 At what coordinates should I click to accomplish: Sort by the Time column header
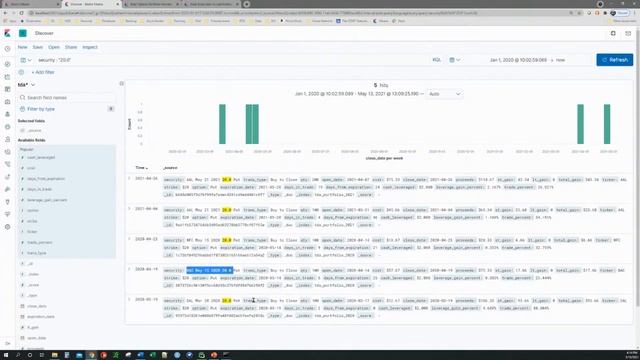[141, 168]
